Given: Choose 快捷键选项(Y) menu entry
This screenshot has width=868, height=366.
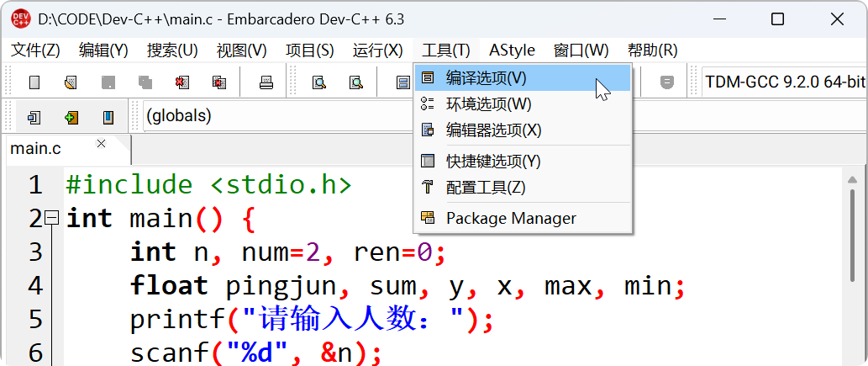Looking at the screenshot, I should 523,162.
